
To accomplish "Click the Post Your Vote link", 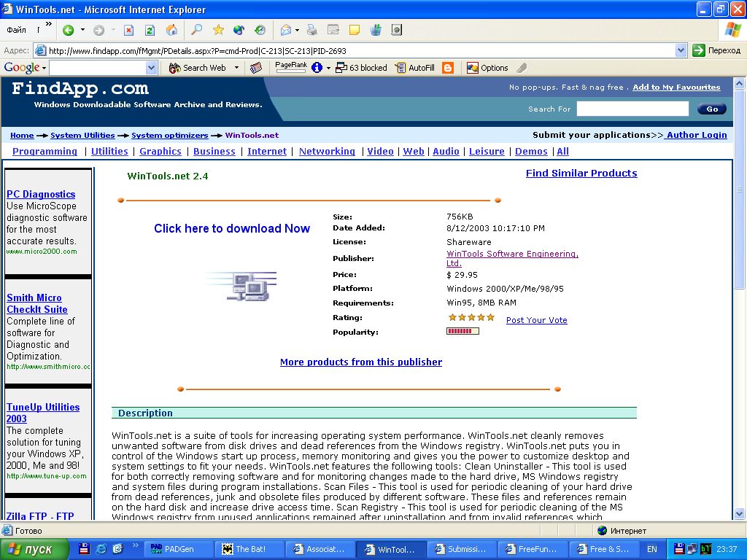I will 537,320.
